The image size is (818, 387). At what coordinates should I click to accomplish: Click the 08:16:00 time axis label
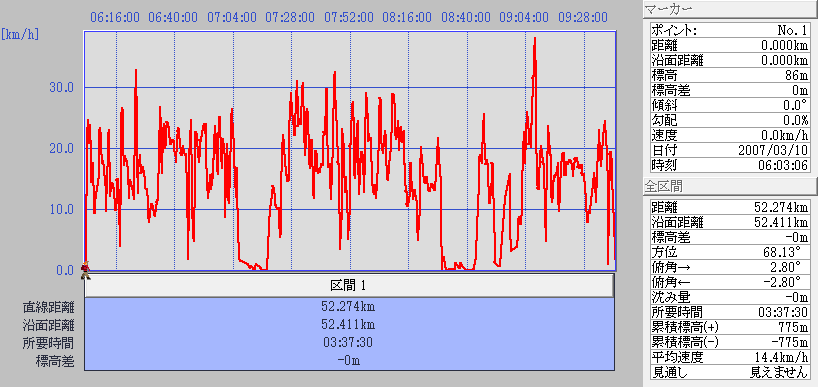click(x=407, y=17)
